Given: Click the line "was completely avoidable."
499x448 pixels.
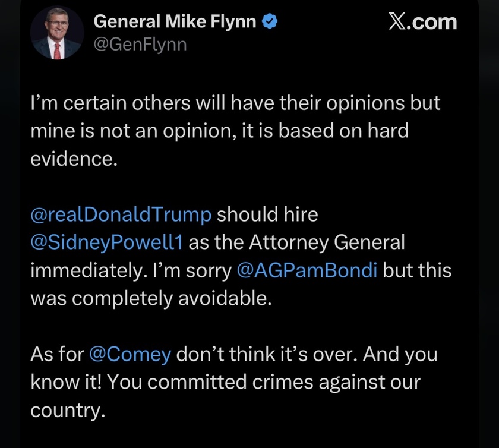Looking at the screenshot, I should pos(150,298).
